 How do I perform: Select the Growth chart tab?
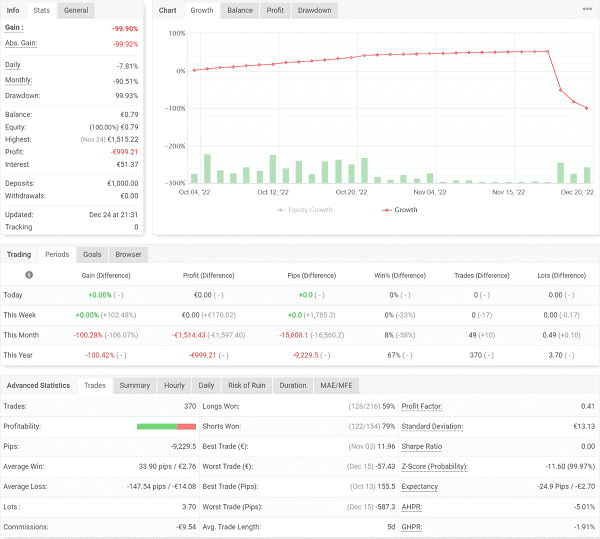coord(202,10)
